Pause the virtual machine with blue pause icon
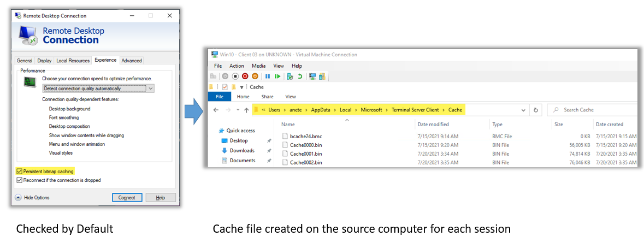The height and width of the screenshot is (242, 644). pos(268,76)
